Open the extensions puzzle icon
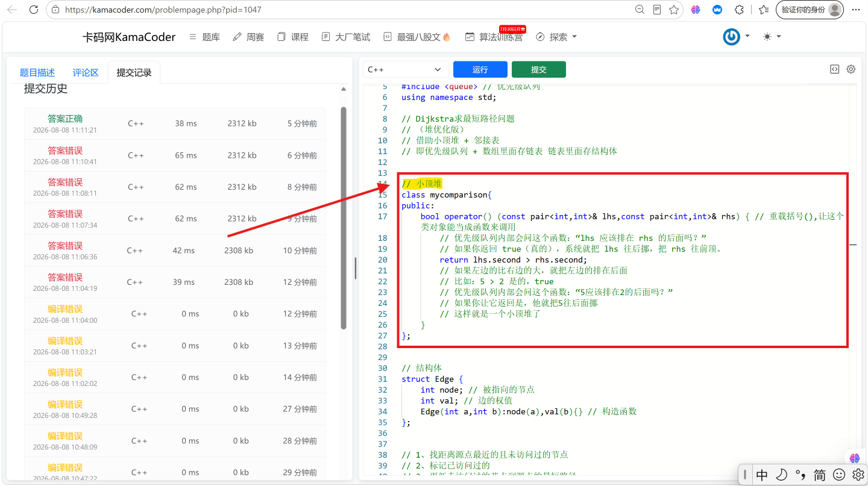This screenshot has width=868, height=486. [739, 10]
